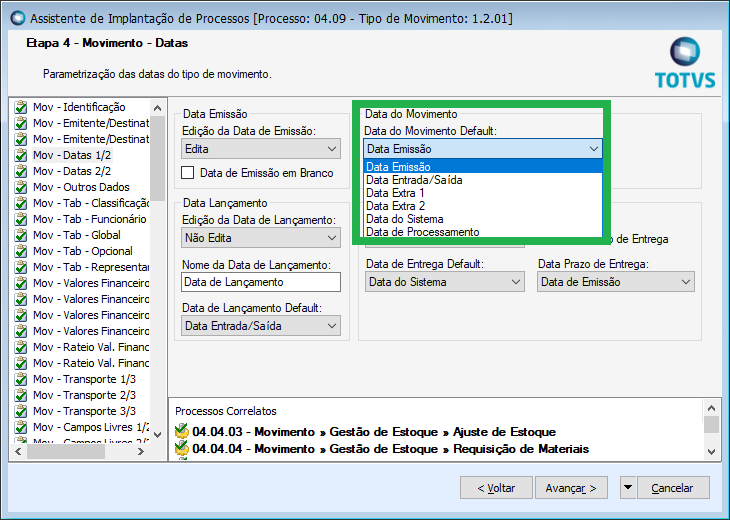The width and height of the screenshot is (730, 520).
Task: Click the checkmark icon beside Mov - Tab - Global
Action: point(20,236)
